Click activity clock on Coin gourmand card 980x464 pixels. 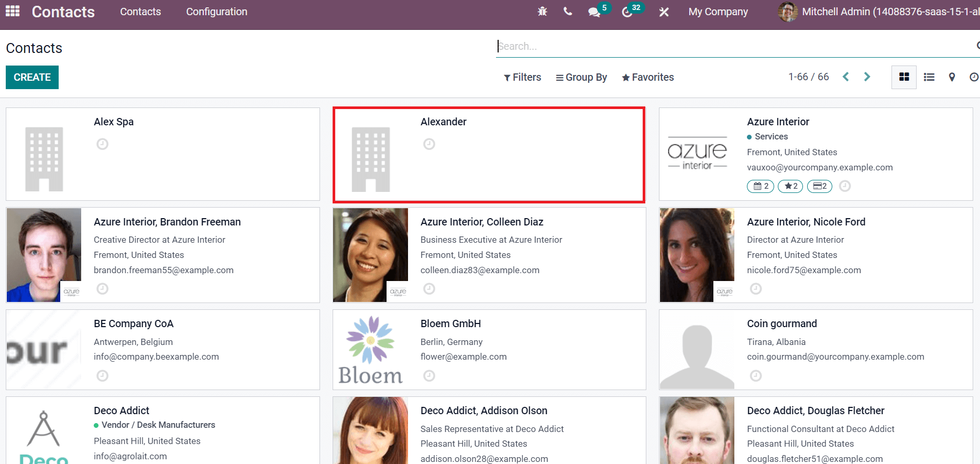[x=755, y=375]
